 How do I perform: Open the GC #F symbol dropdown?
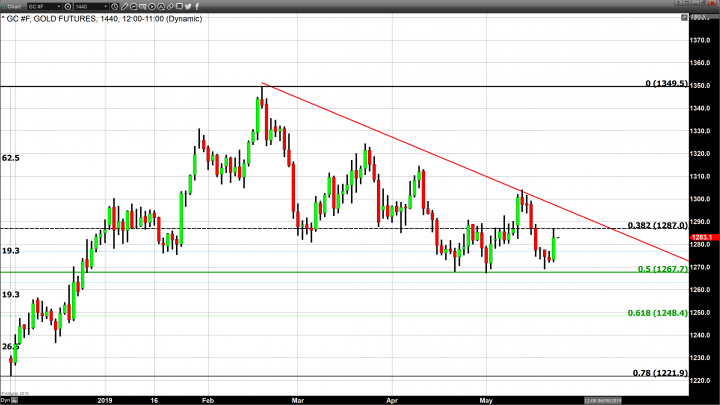[58, 6]
